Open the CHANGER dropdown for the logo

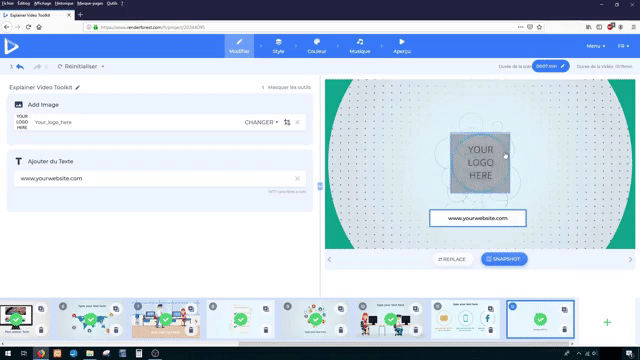[x=261, y=122]
